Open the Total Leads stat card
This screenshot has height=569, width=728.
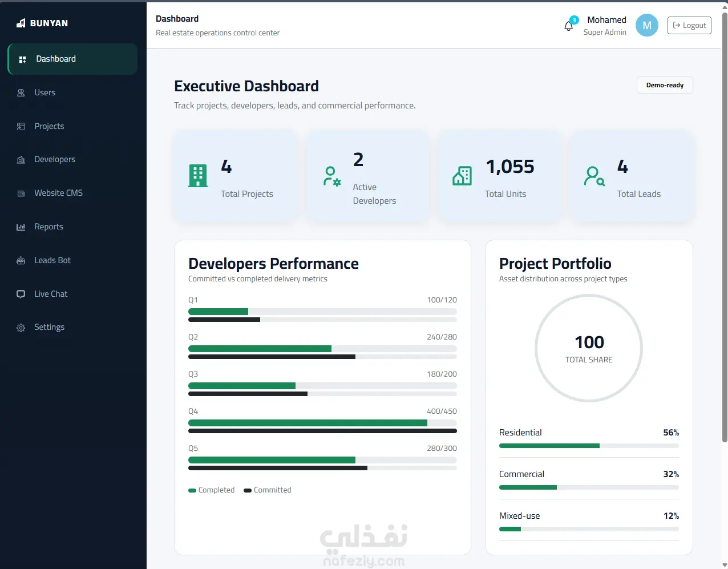point(632,176)
